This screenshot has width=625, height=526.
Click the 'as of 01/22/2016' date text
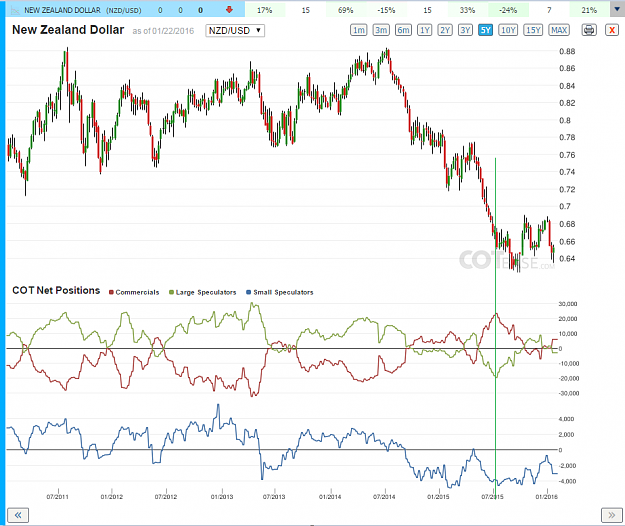pyautogui.click(x=163, y=31)
